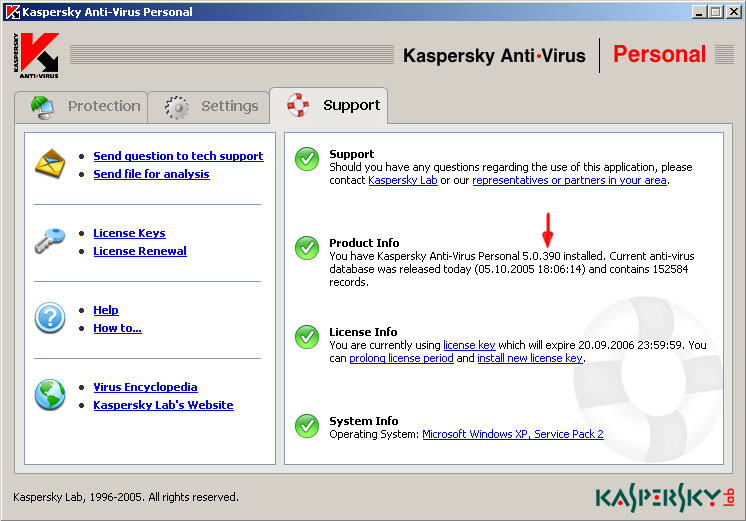
Task: Click Microsoft Windows XP, Service Pack 2 link
Action: [513, 434]
